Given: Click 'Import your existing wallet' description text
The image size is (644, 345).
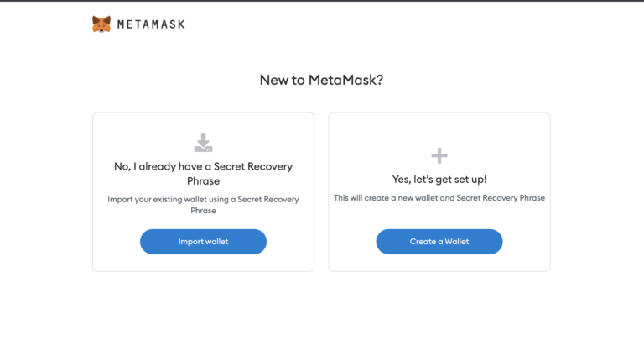Looking at the screenshot, I should coord(203,199).
